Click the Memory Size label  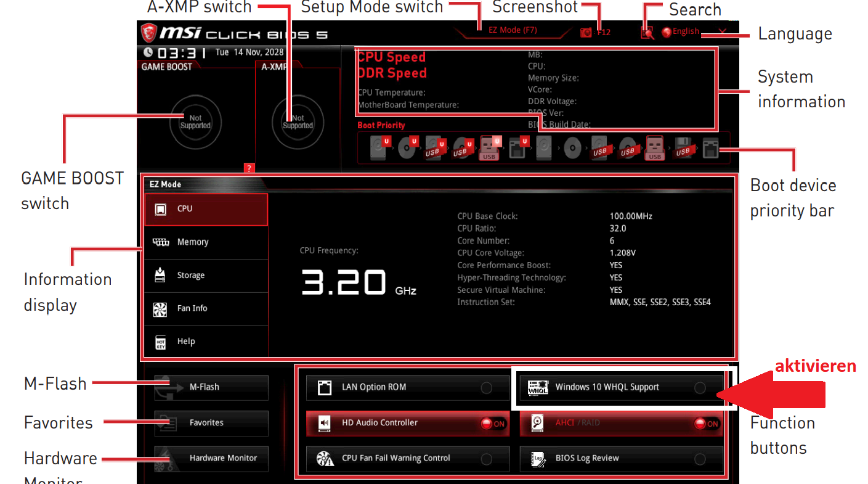553,78
